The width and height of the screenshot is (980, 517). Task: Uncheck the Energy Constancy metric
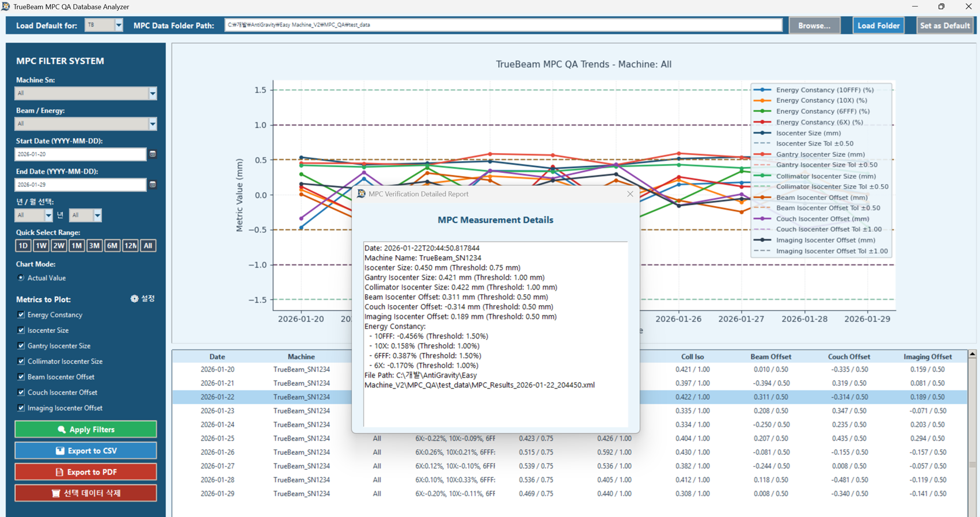pyautogui.click(x=21, y=315)
